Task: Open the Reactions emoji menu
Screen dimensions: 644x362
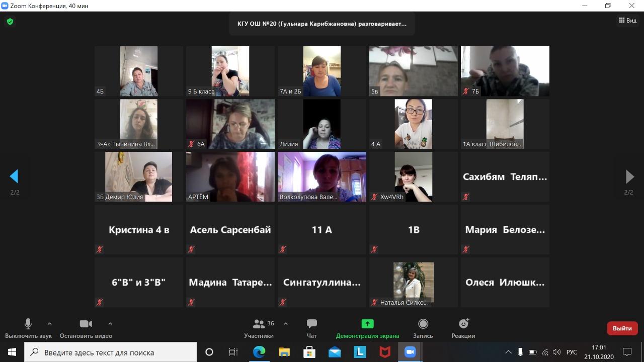Action: (463, 324)
